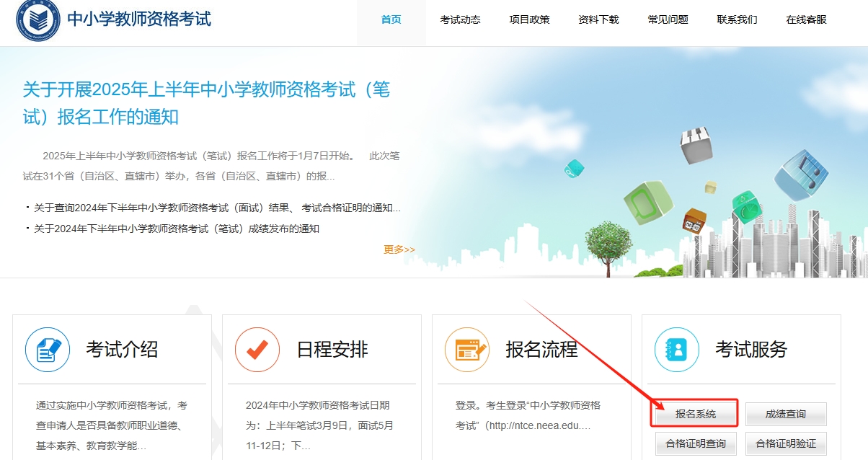Open the 首页 tab
868x460 pixels.
[x=391, y=20]
